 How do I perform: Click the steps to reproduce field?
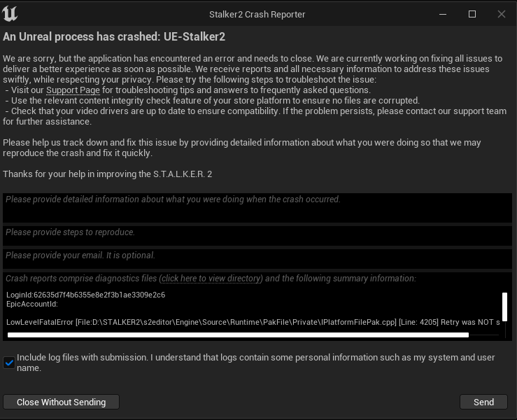257,236
